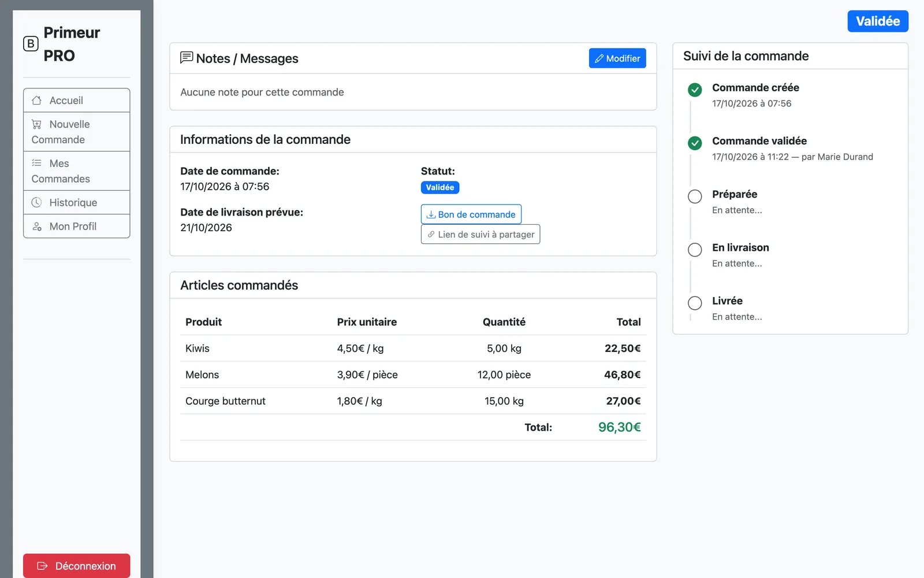Click the 15,00 kg quantity cell
This screenshot has width=924, height=578.
coord(504,401)
